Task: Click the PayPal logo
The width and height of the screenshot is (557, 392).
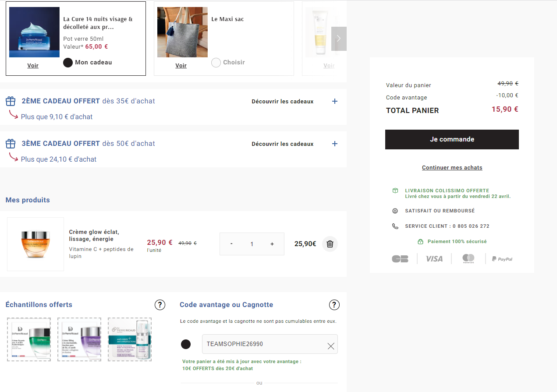Action: point(502,259)
